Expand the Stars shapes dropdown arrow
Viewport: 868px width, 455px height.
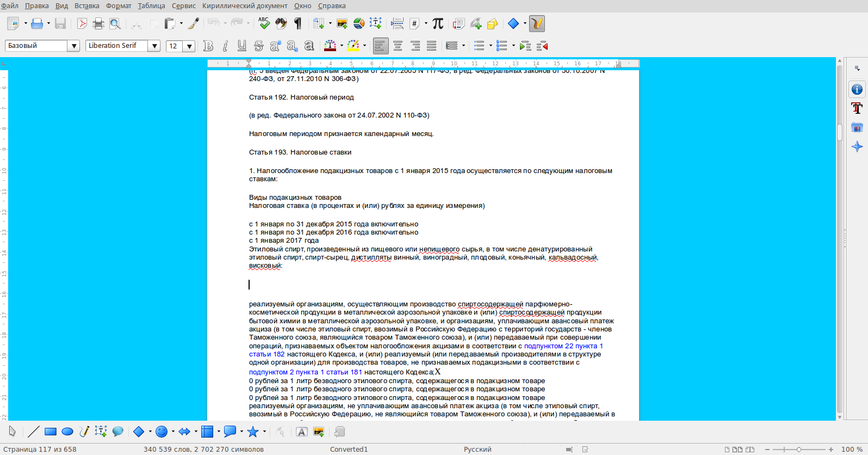pos(264,432)
